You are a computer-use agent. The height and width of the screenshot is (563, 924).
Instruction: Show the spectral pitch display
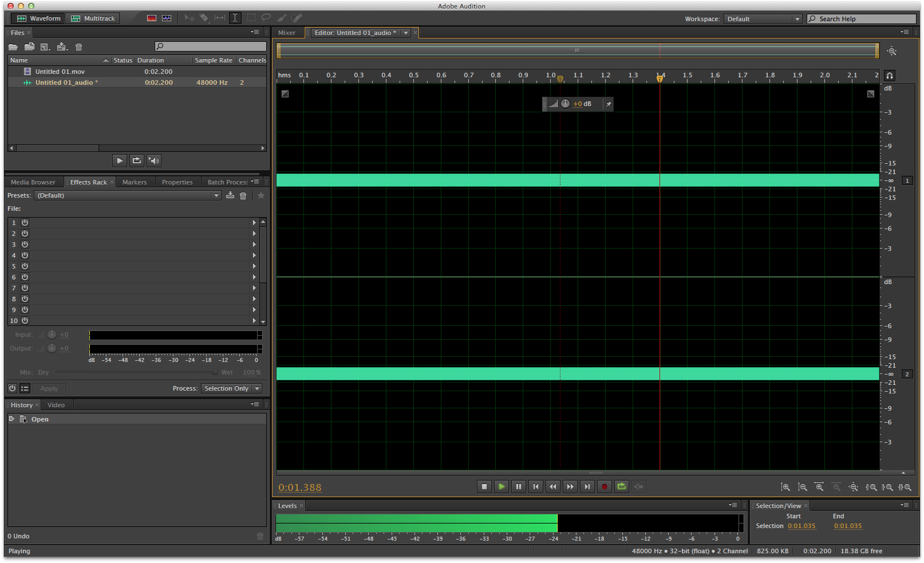(167, 18)
